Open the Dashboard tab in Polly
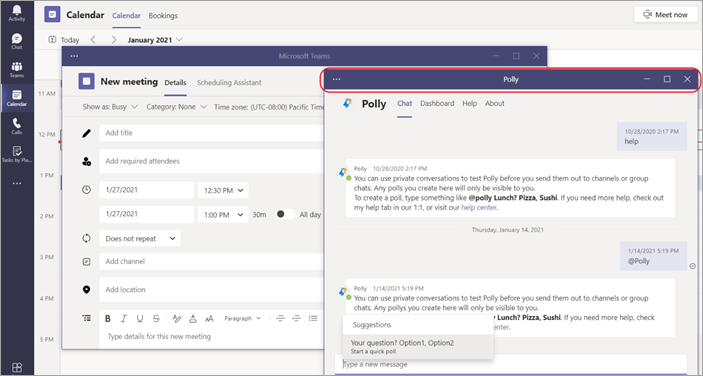Screen dimensions: 703x376 437,103
